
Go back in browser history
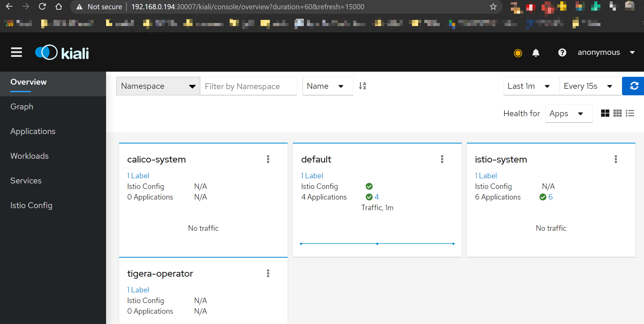coord(9,7)
